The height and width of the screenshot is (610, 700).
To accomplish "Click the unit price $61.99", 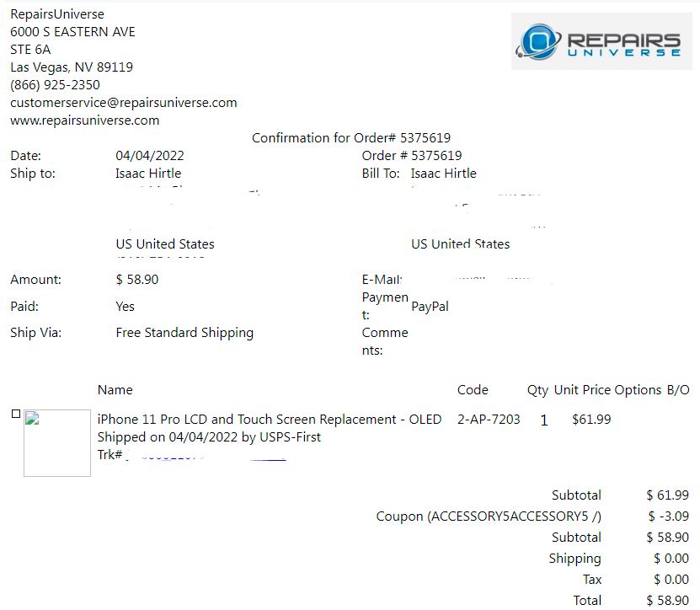I will [x=591, y=420].
